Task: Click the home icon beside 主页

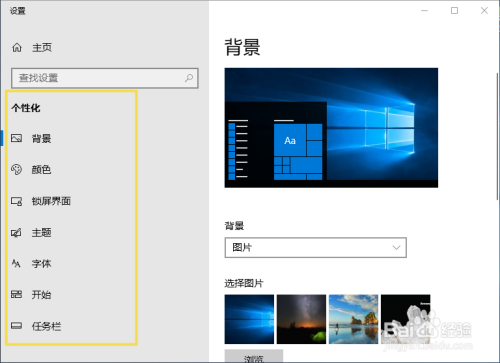Action: (x=17, y=48)
